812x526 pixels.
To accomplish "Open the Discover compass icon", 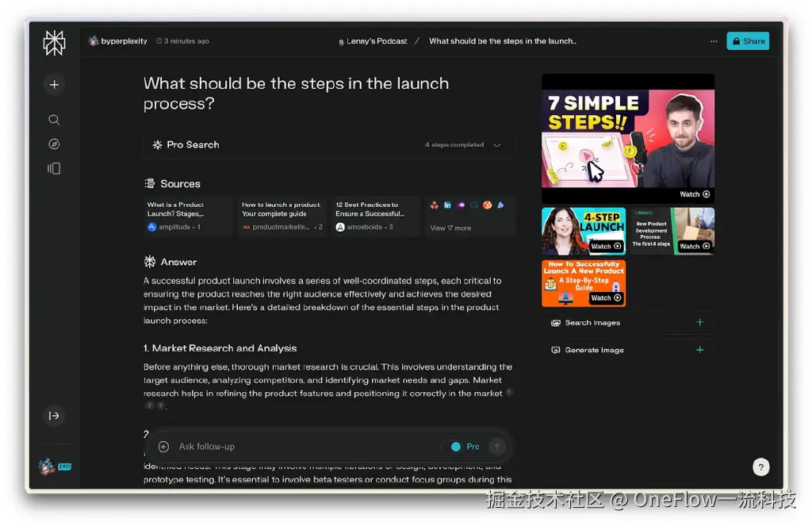I will click(x=54, y=144).
